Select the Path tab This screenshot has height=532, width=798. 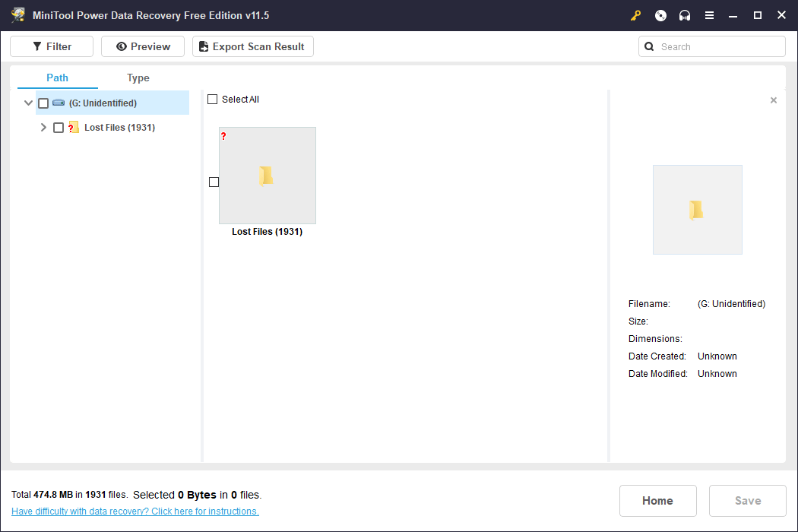[x=56, y=78]
